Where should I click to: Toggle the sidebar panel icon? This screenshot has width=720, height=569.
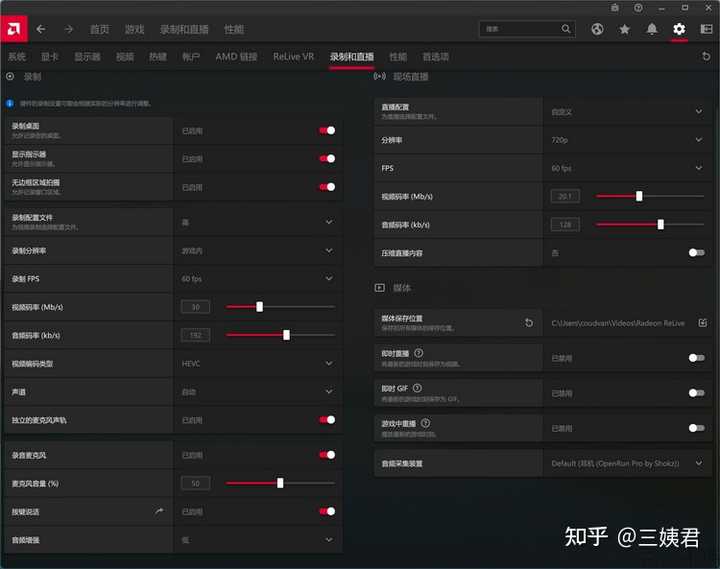(x=706, y=29)
